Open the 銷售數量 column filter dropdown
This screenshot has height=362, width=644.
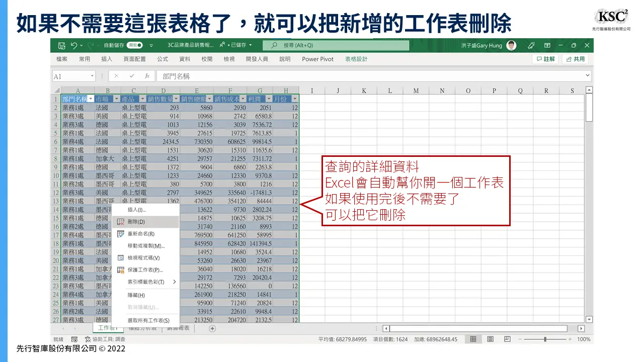(x=176, y=99)
